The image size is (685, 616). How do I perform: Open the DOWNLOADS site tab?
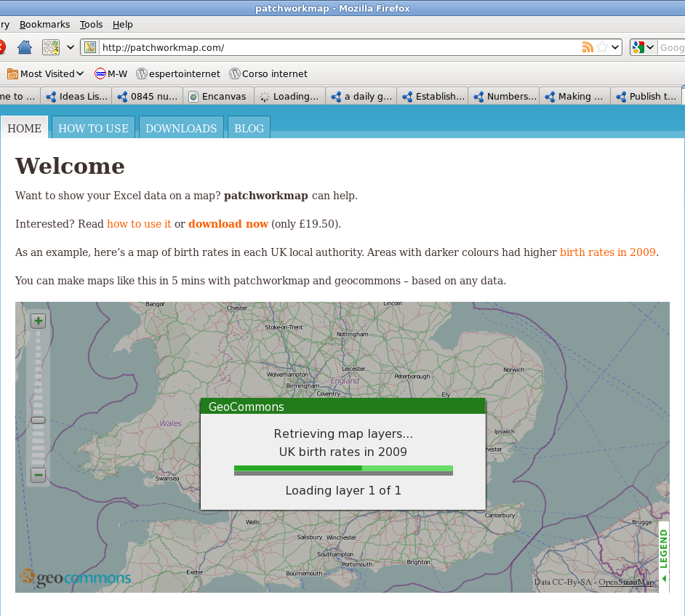tap(181, 128)
